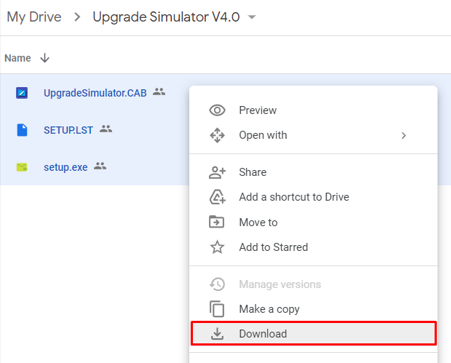
Task: Click the Move to folder icon
Action: [x=217, y=222]
